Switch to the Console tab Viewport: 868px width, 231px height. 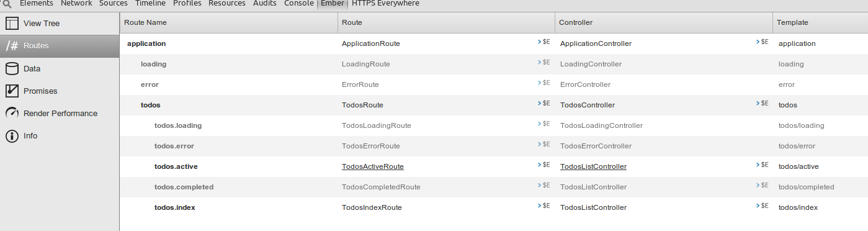(298, 3)
